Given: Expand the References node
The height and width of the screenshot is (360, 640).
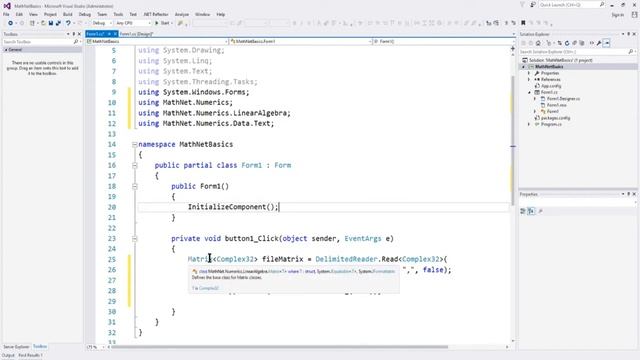Looking at the screenshot, I should click(x=529, y=80).
